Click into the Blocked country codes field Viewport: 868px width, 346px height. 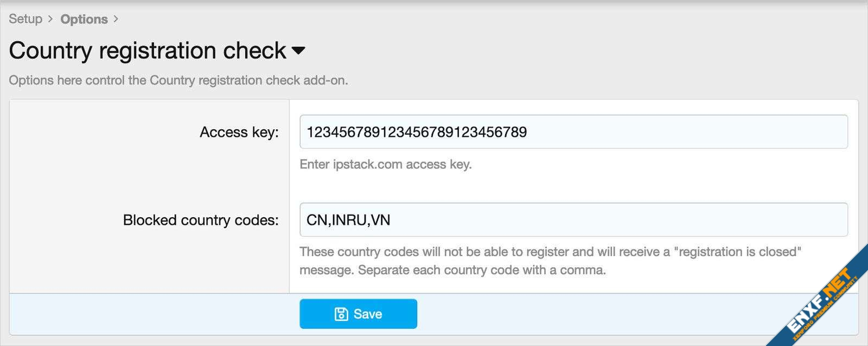pyautogui.click(x=573, y=220)
